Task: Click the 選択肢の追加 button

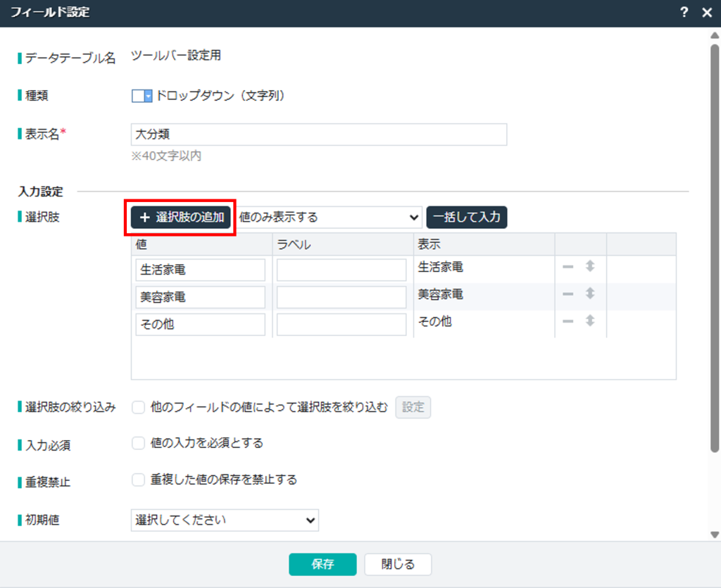Action: (181, 218)
